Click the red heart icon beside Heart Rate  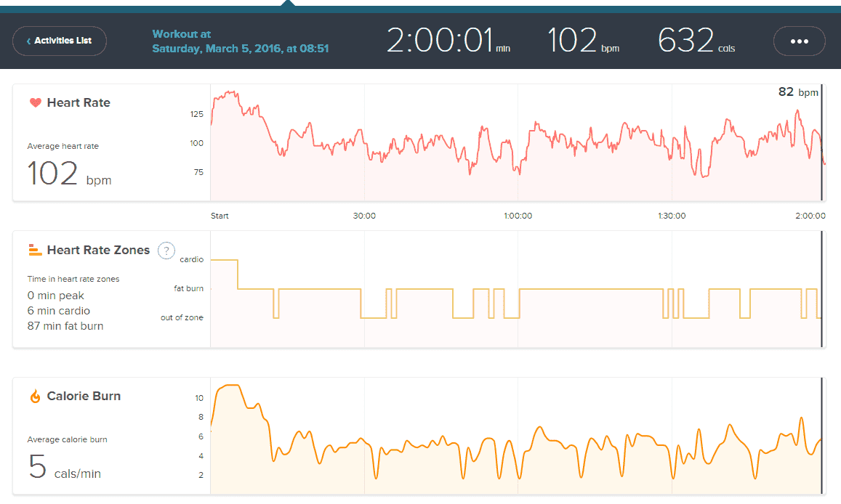coord(35,103)
